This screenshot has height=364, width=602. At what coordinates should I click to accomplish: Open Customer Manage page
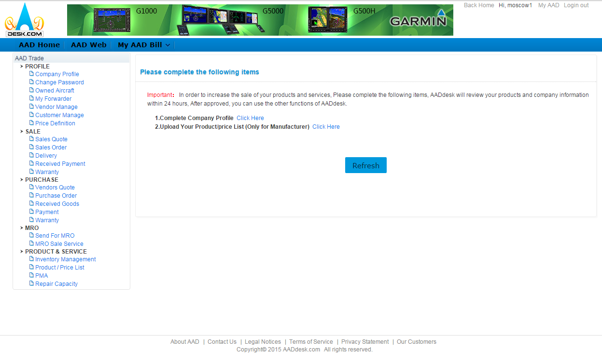pos(59,115)
